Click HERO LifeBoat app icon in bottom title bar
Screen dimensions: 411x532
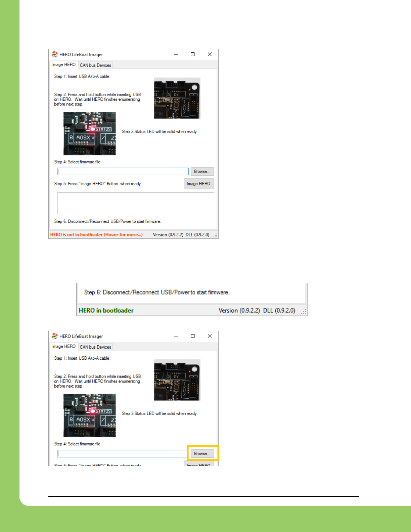pos(55,336)
